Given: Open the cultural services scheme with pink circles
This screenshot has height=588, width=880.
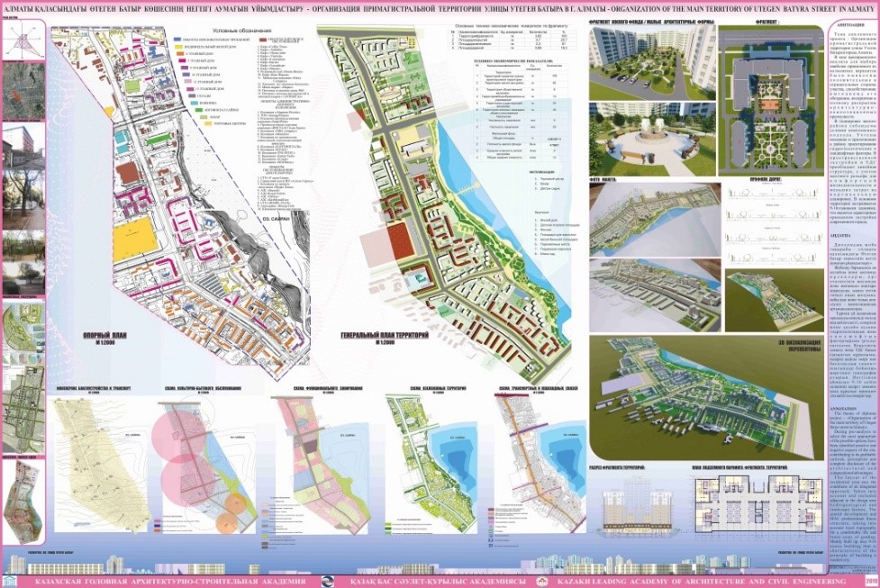Looking at the screenshot, I should (204, 466).
